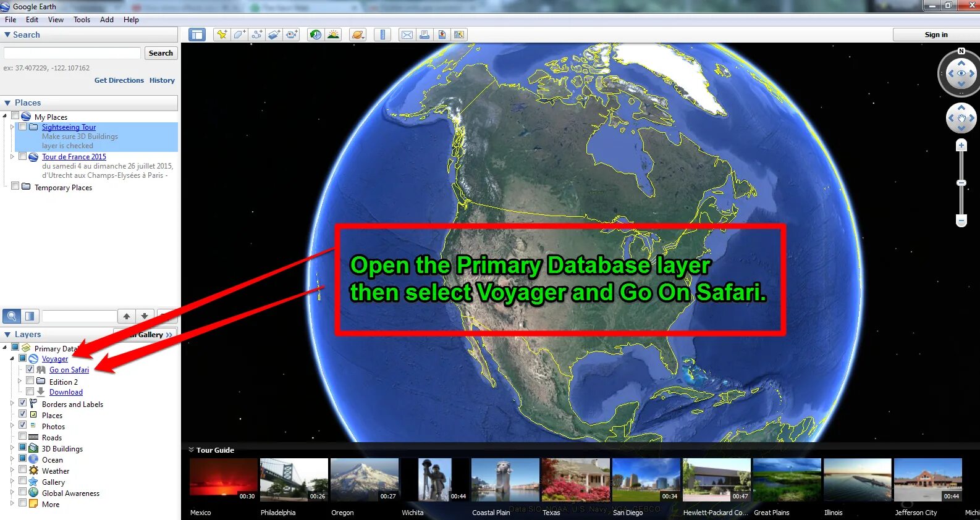Open Get Directions link
The width and height of the screenshot is (980, 520).
[119, 80]
